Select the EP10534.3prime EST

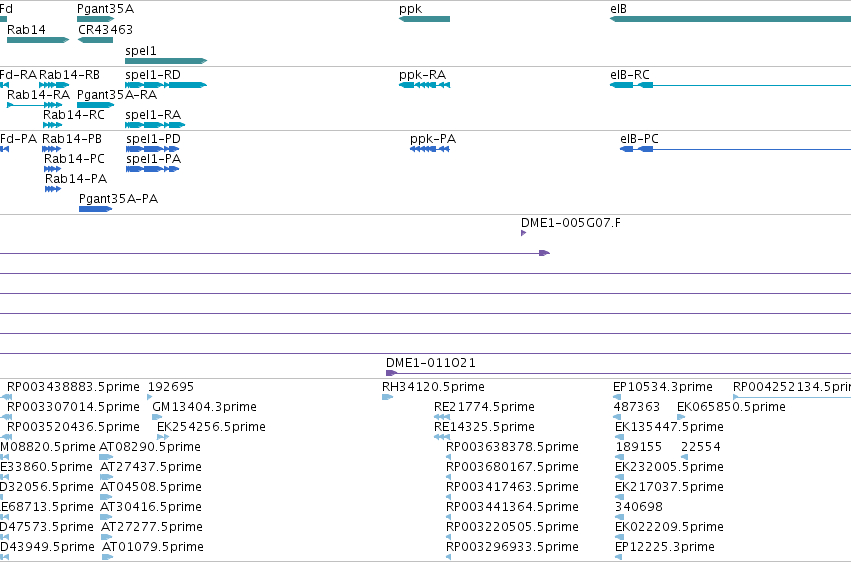(617, 397)
